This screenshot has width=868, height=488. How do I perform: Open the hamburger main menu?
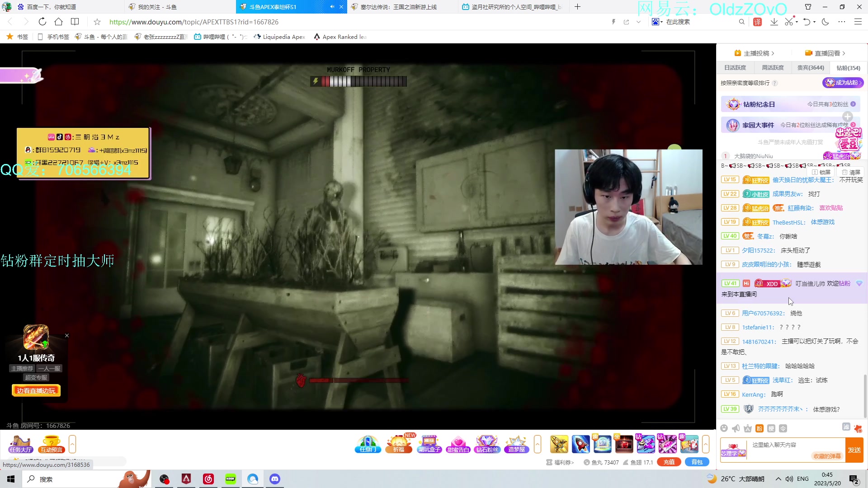pyautogui.click(x=858, y=22)
